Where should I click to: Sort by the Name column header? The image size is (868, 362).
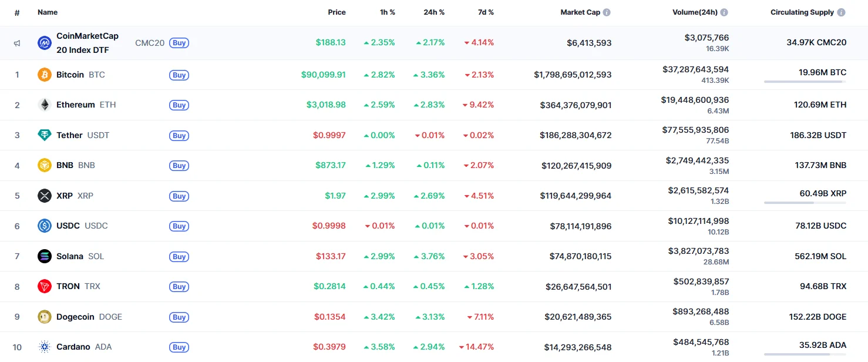tap(48, 12)
